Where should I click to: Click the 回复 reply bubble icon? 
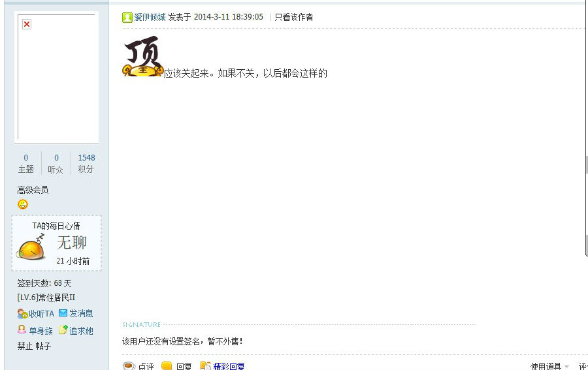(x=167, y=366)
